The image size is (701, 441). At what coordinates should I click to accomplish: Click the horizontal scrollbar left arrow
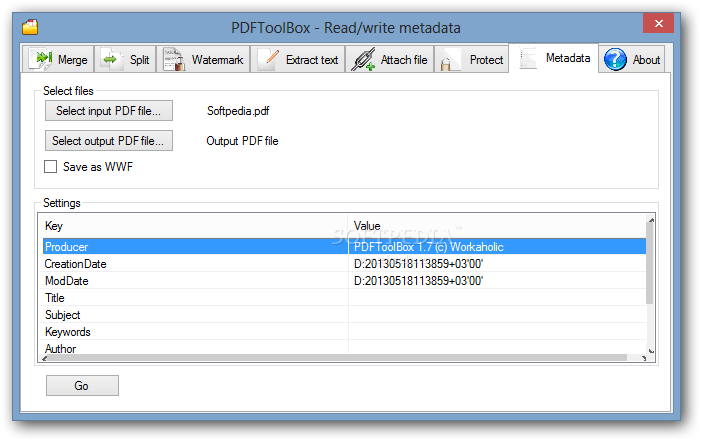tap(44, 358)
